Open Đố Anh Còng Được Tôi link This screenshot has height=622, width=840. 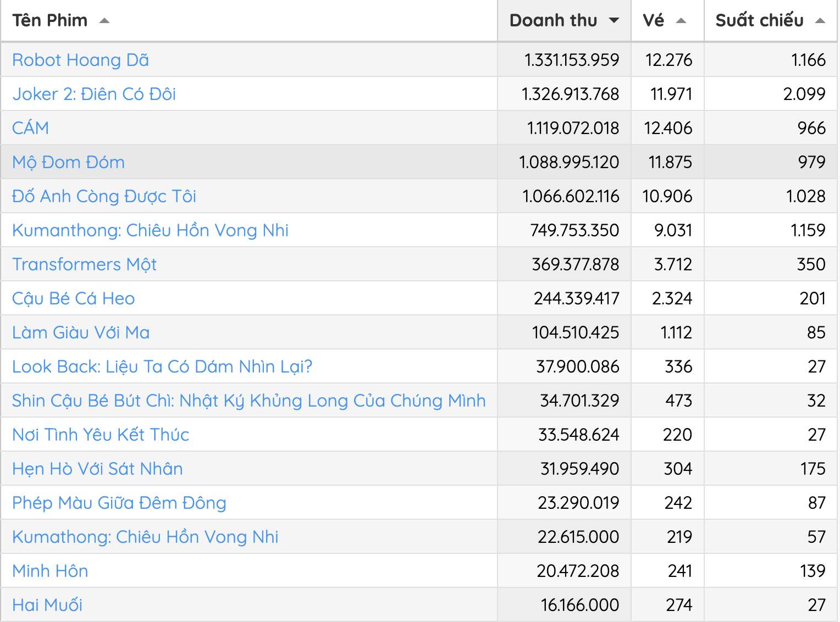tap(104, 196)
